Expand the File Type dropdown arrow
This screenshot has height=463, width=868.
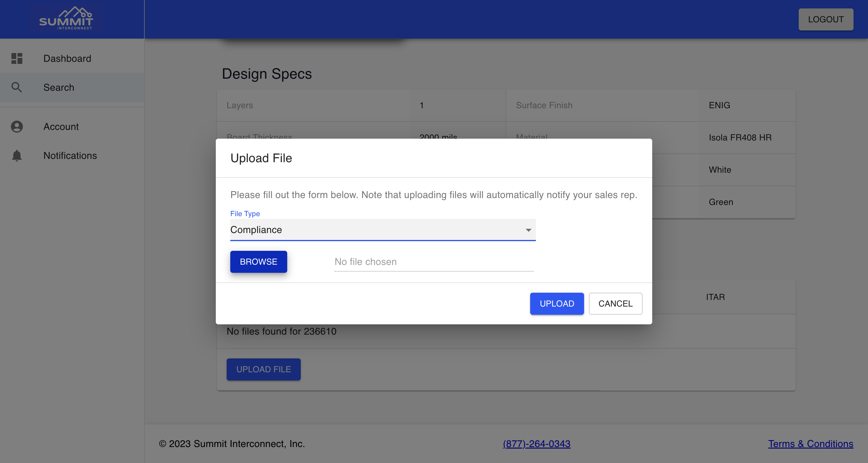click(528, 230)
